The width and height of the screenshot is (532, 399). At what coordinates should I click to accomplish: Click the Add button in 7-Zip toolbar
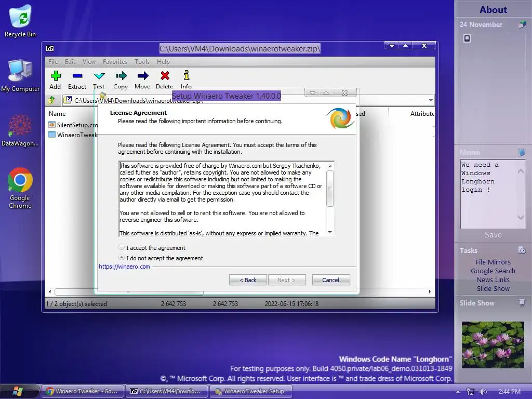point(55,80)
